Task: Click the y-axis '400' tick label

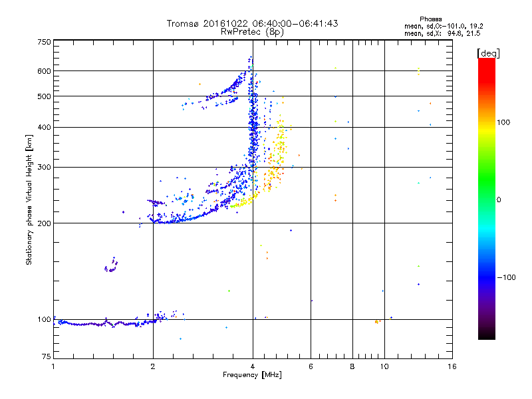Action: pos(44,128)
